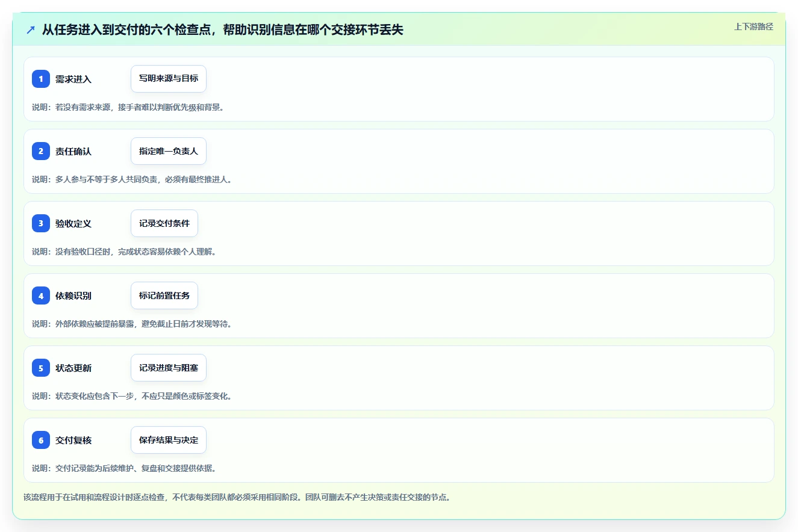This screenshot has height=532, width=798.
Task: Select step badge 4 for 依赖识别
Action: pos(41,295)
